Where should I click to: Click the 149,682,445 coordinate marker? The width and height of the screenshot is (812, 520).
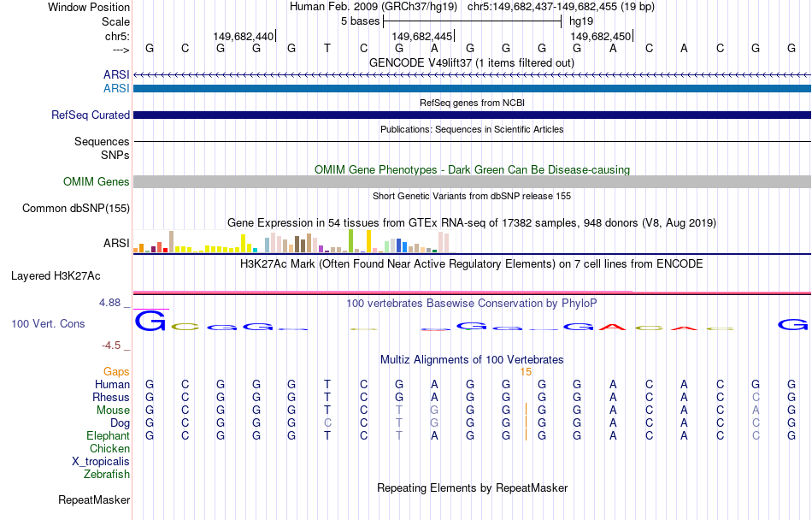(x=422, y=36)
